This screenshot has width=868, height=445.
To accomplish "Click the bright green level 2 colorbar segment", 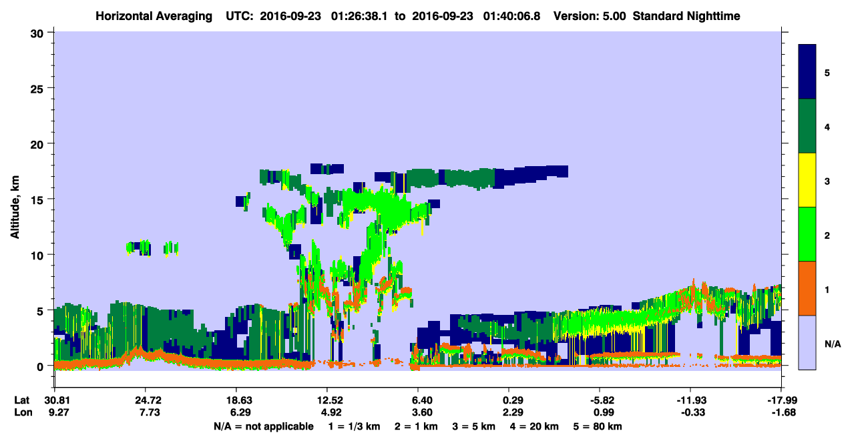I will pos(807,234).
